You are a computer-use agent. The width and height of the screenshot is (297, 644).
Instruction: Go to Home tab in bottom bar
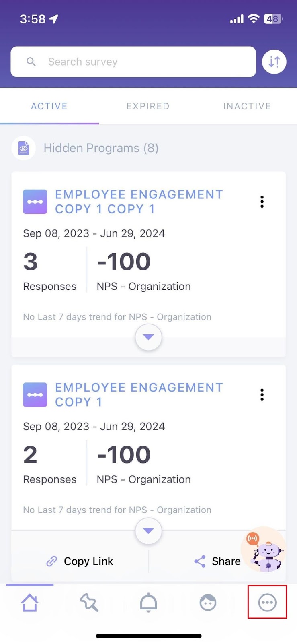point(30,603)
